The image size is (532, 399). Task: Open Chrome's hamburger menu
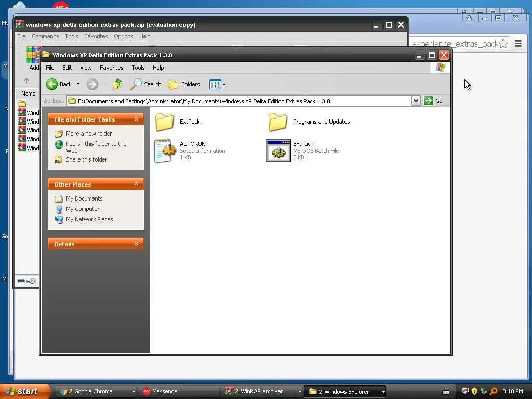518,44
